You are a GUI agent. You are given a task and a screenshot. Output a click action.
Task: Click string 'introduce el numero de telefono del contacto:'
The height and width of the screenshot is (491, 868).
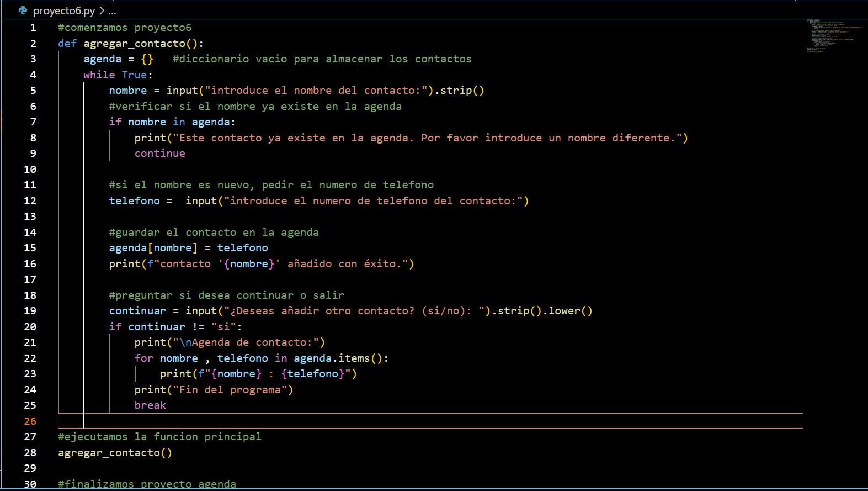click(x=374, y=201)
